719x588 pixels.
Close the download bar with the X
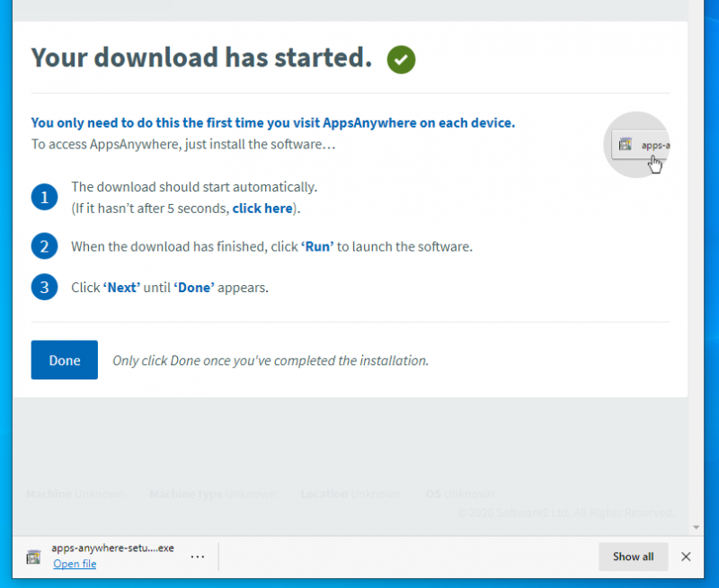[x=686, y=557]
